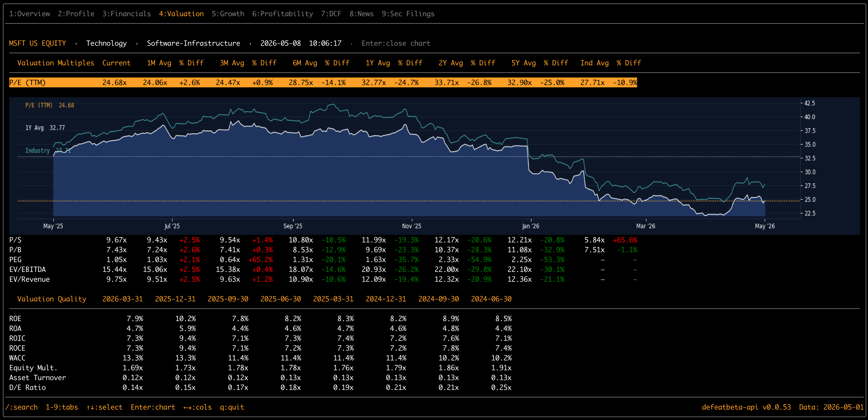Select the ROIC row label

point(17,338)
